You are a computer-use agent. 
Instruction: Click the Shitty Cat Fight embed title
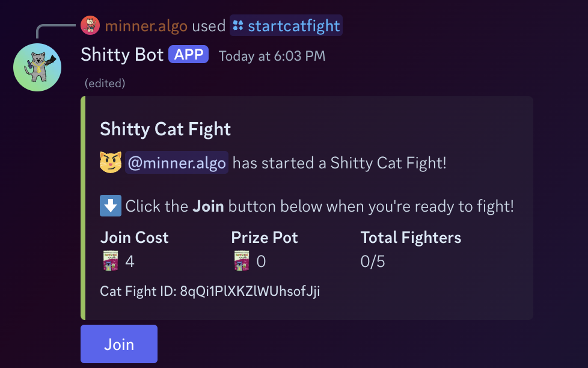click(165, 129)
